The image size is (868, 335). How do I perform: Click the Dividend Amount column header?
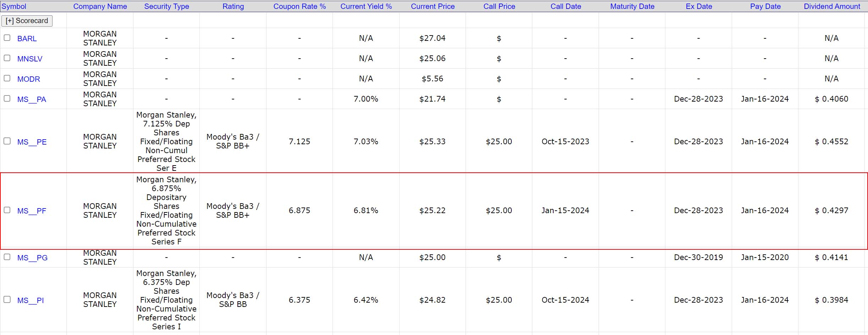point(832,6)
